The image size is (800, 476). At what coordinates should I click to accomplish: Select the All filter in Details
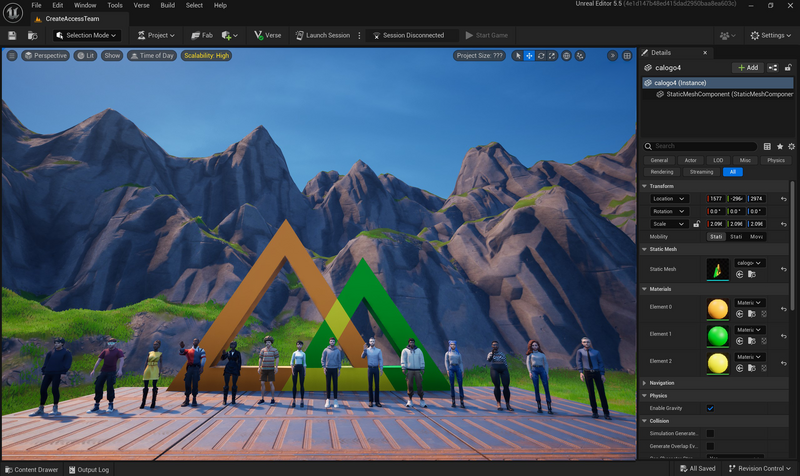733,172
